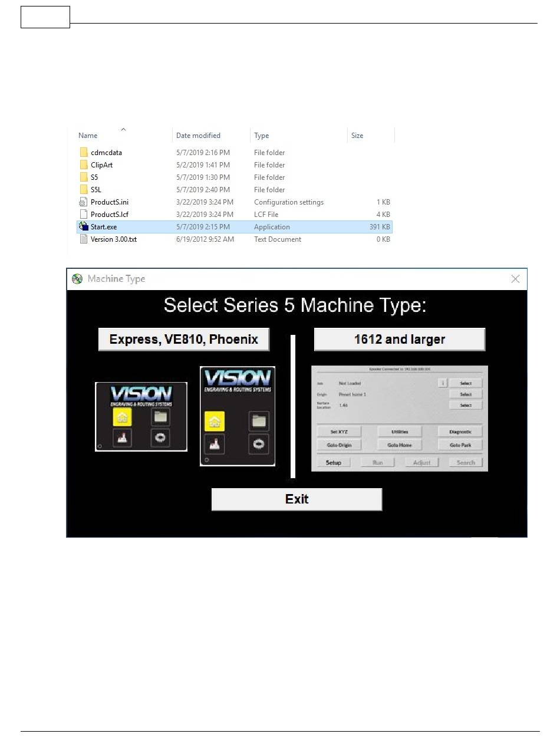The height and width of the screenshot is (747, 560).
Task: Click the Exit button
Action: (x=297, y=499)
